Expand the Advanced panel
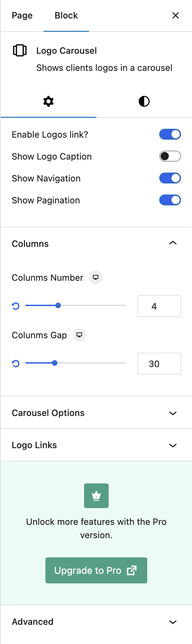The image size is (192, 644). [x=96, y=622]
